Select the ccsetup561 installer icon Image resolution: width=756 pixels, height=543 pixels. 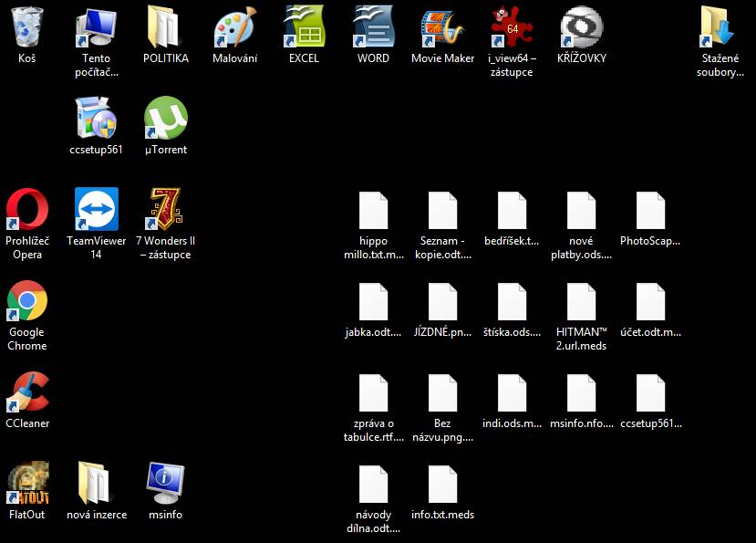[x=96, y=119]
